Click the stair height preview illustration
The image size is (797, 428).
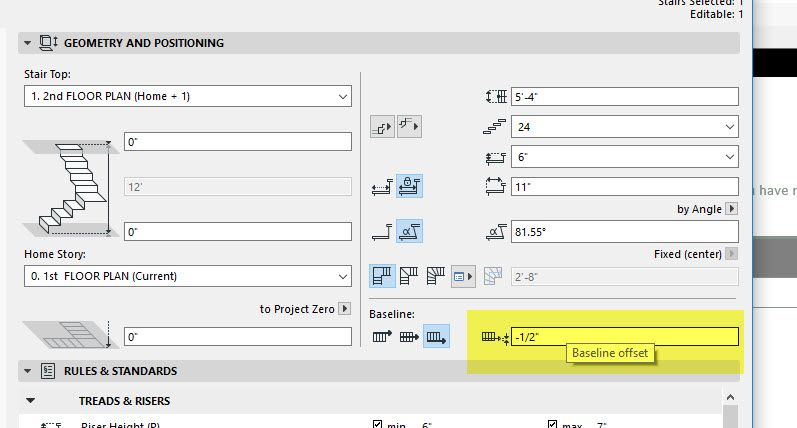point(71,188)
